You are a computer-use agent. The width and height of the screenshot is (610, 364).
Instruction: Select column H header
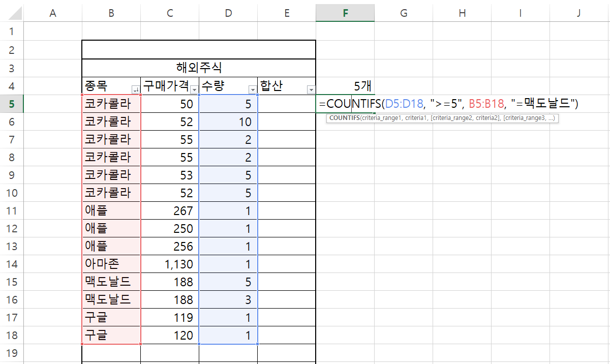[462, 14]
